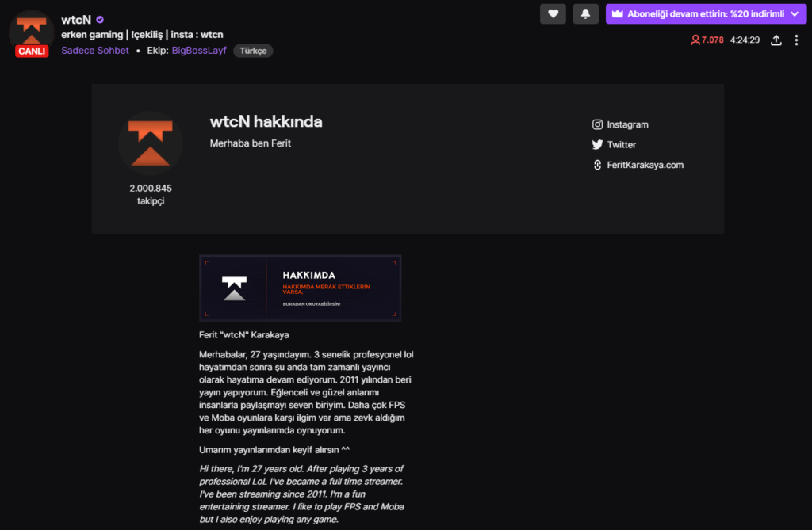The image size is (812, 530).
Task: Toggle the notification bell
Action: pos(585,13)
